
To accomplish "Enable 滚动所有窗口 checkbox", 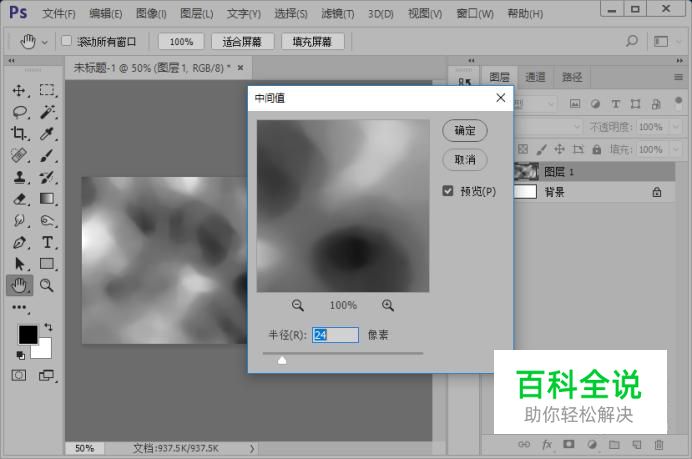I will pos(67,41).
